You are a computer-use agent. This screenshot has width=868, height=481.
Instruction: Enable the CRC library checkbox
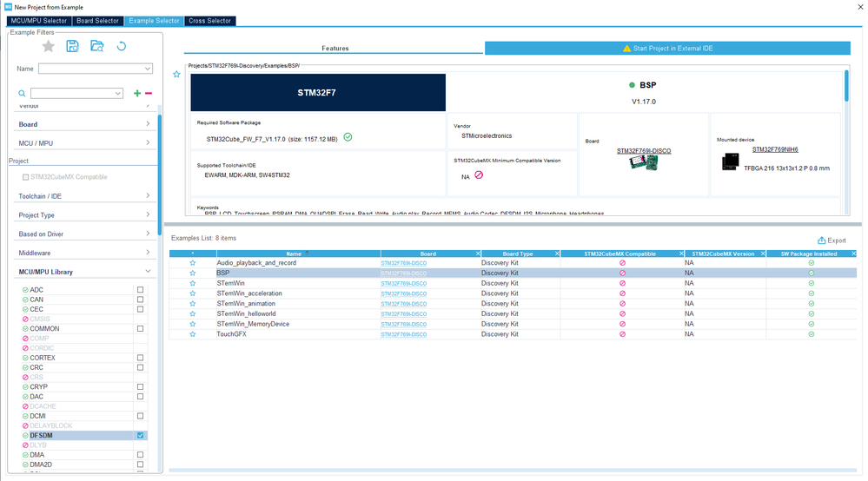(140, 367)
